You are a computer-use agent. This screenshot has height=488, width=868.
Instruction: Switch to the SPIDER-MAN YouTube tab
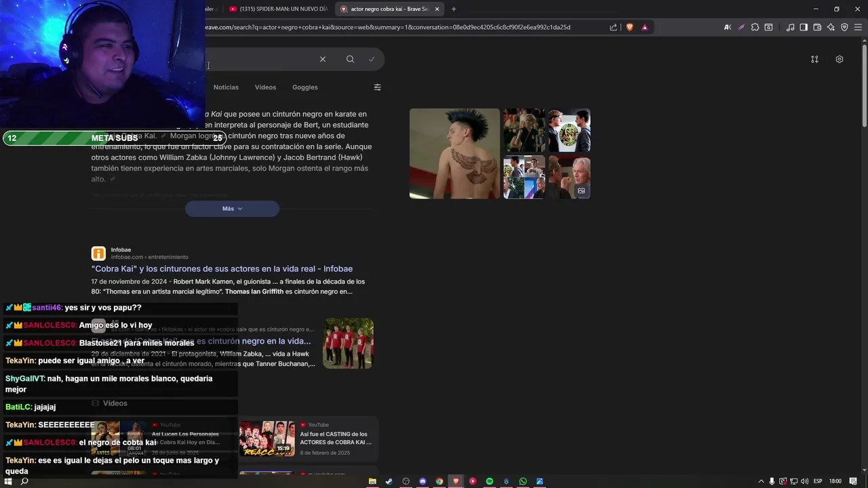[x=278, y=9]
